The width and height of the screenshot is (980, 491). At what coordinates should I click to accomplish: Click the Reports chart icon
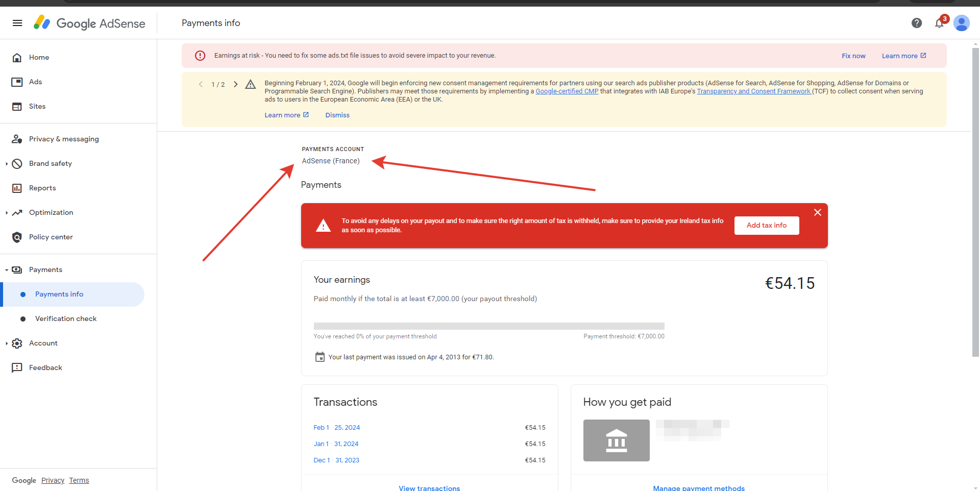point(17,188)
